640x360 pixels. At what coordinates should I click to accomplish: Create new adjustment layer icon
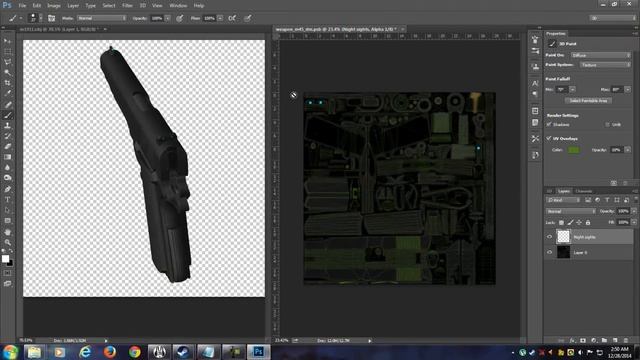click(x=594, y=340)
